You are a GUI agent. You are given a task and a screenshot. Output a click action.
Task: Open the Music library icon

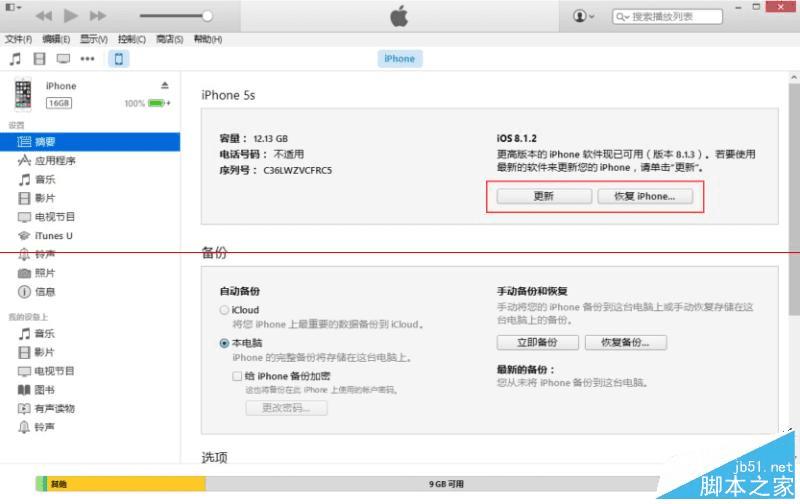[x=15, y=59]
